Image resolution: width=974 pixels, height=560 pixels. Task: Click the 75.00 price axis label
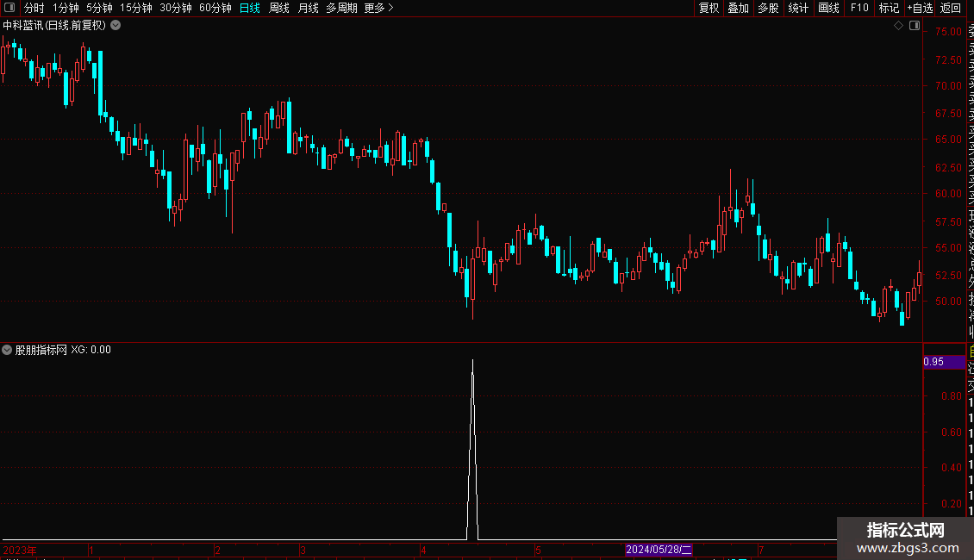click(948, 32)
